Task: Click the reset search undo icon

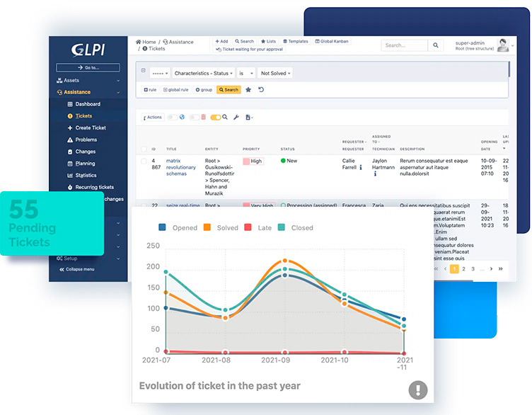Action: [x=261, y=90]
